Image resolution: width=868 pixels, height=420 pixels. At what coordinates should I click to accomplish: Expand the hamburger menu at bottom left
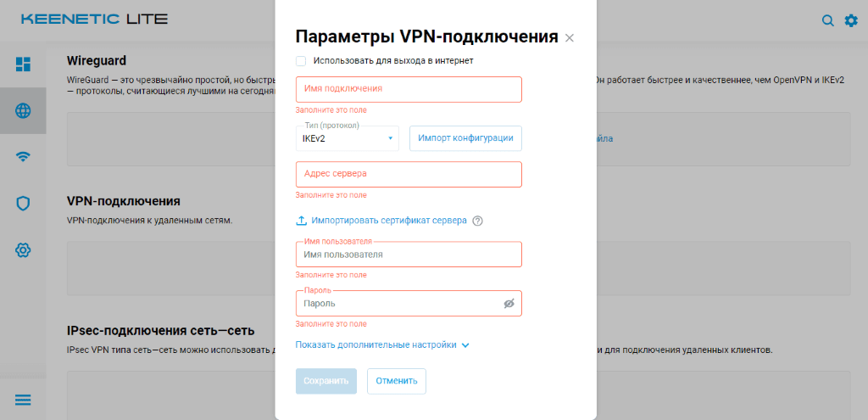coord(23,400)
